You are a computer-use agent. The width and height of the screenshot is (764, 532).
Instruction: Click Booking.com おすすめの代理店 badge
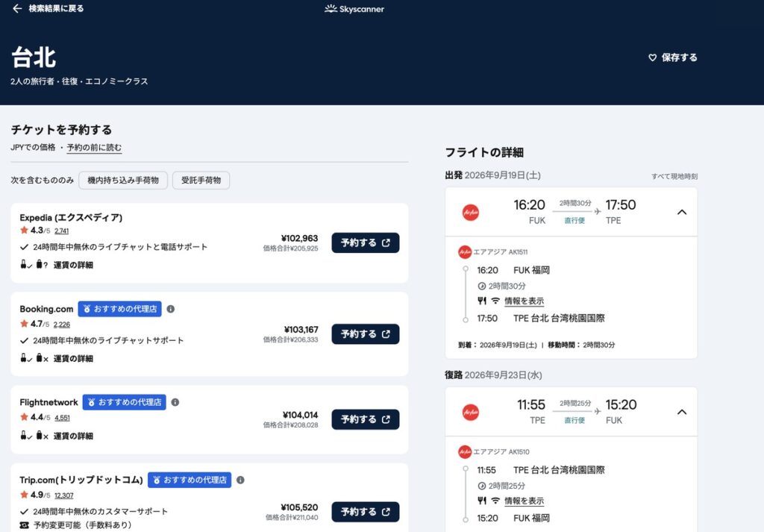120,309
